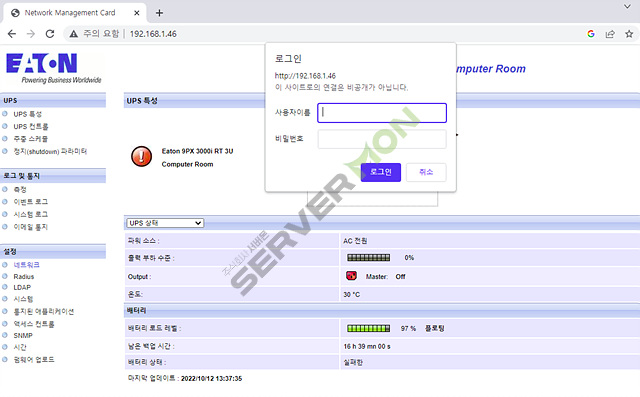The image size is (640, 397).
Task: Click bullet icon beside 액세스 컨트롤
Action: [5, 324]
